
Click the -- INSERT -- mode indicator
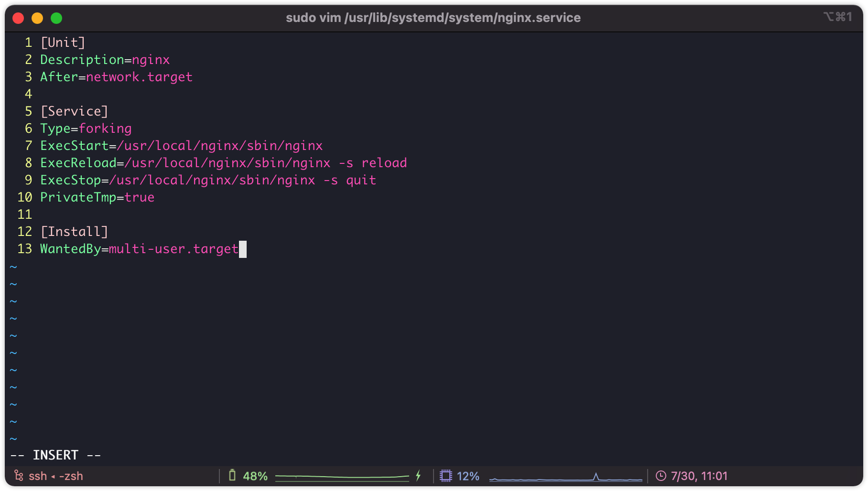point(55,455)
